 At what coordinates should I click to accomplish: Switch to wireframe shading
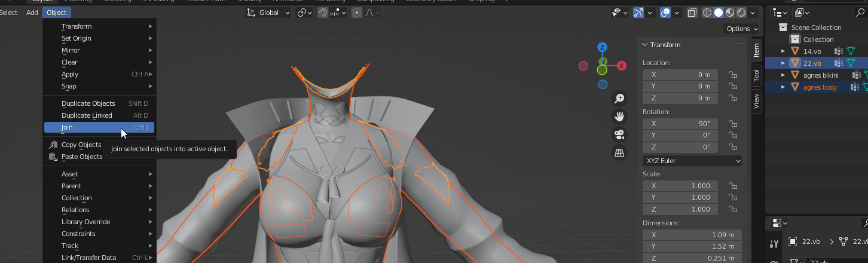pyautogui.click(x=707, y=13)
